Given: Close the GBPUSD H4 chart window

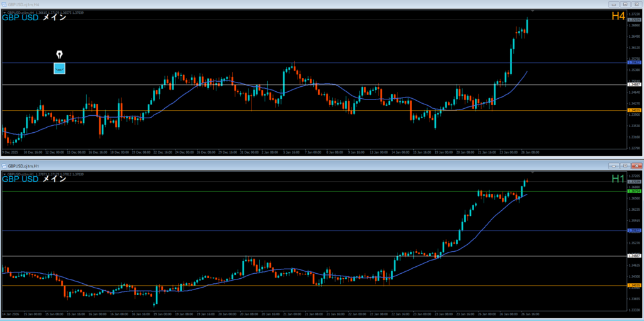Looking at the screenshot, I should point(637,4).
